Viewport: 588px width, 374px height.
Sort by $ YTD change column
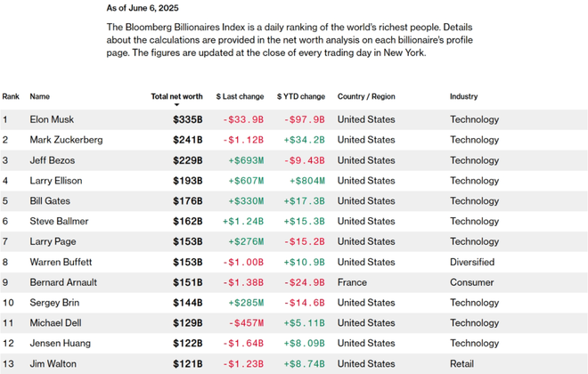300,96
